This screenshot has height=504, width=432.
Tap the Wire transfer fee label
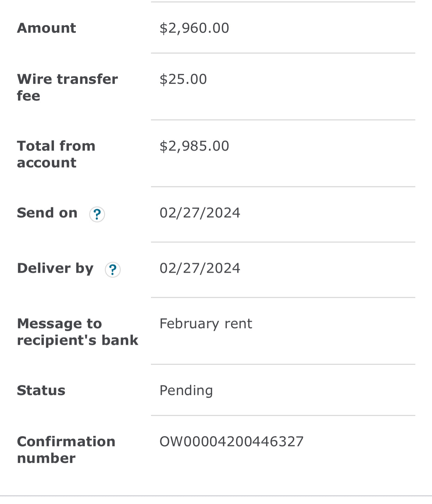[67, 87]
